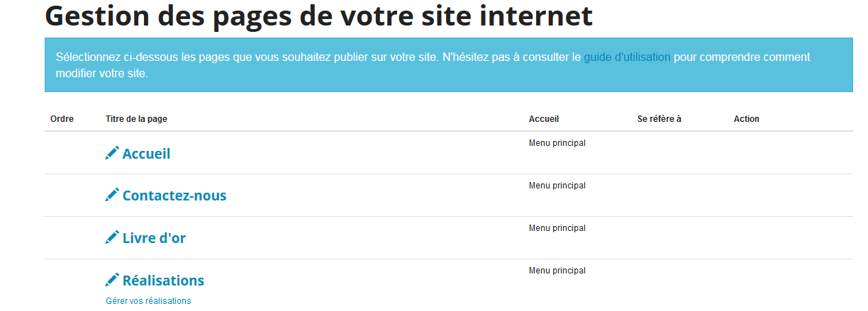Viewport: 868px width, 311px height.
Task: Click the Se réfère à column header
Action: point(660,119)
